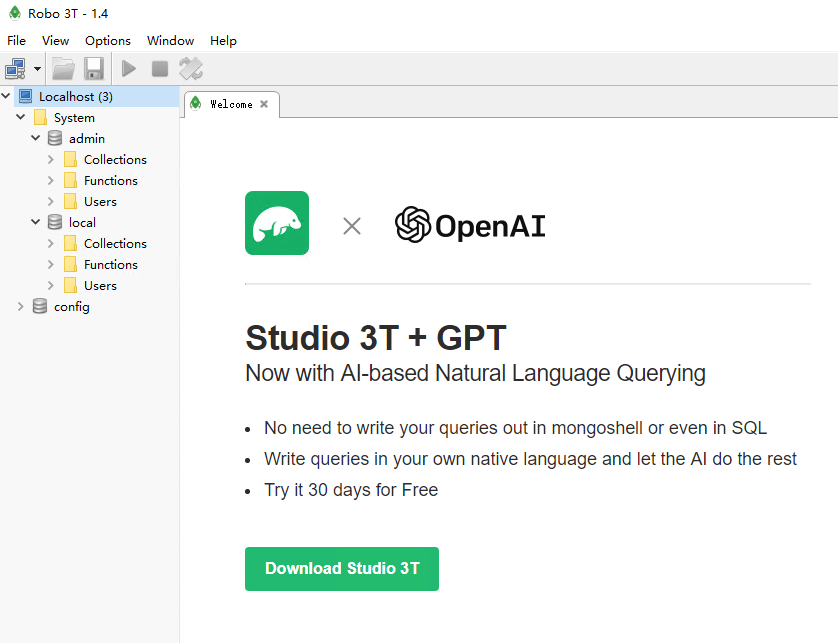Image resolution: width=838 pixels, height=643 pixels.
Task: Expand Collections under local
Action: [51, 243]
